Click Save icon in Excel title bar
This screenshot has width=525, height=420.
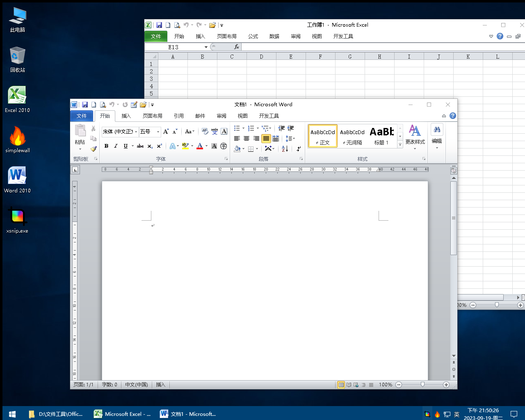[159, 25]
